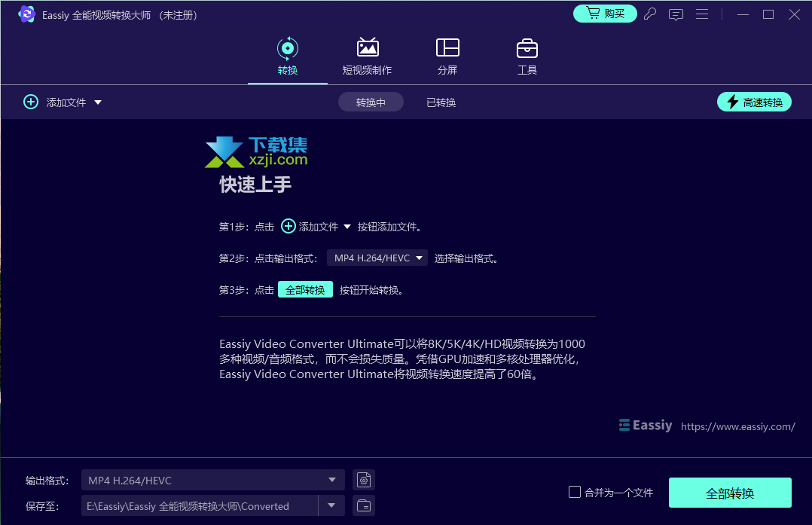Image resolution: width=812 pixels, height=525 pixels.
Task: Click the 保存至 save path field
Action: [200, 506]
